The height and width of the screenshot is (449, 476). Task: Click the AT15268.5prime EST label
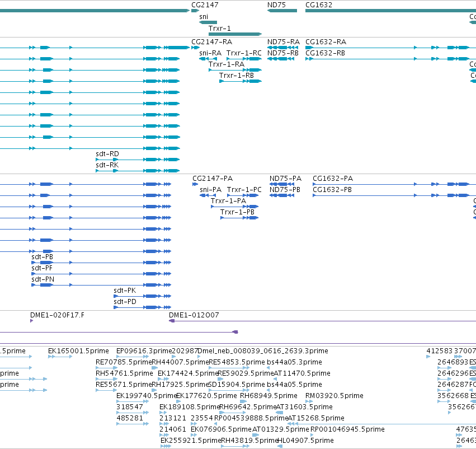tap(315, 418)
